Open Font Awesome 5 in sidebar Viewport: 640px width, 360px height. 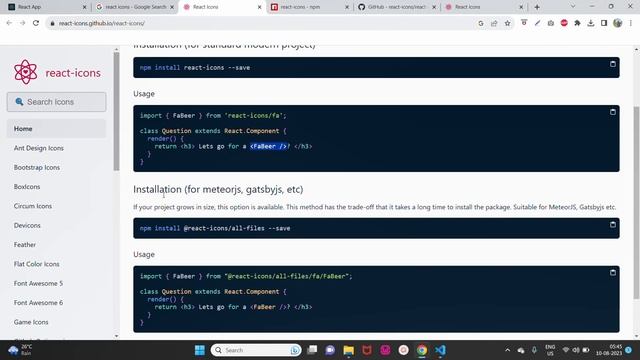[38, 283]
